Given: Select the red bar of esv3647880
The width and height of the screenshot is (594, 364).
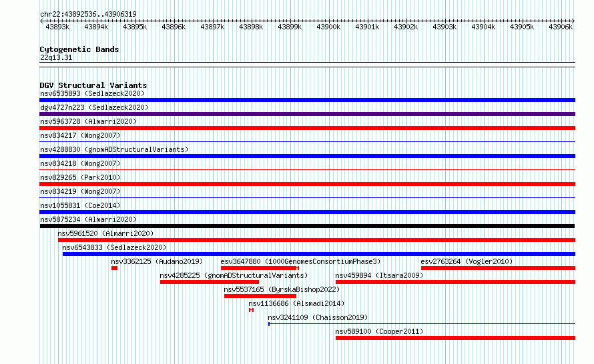Looking at the screenshot, I should (260, 268).
